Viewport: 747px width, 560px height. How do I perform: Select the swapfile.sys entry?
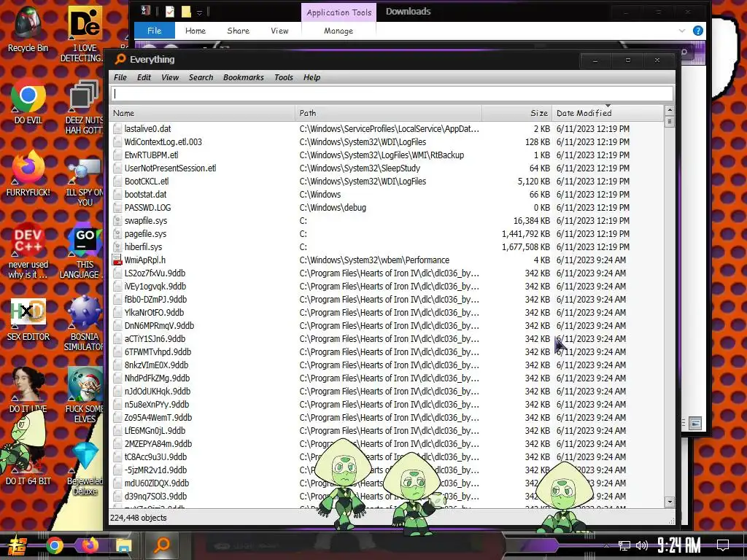(387, 220)
